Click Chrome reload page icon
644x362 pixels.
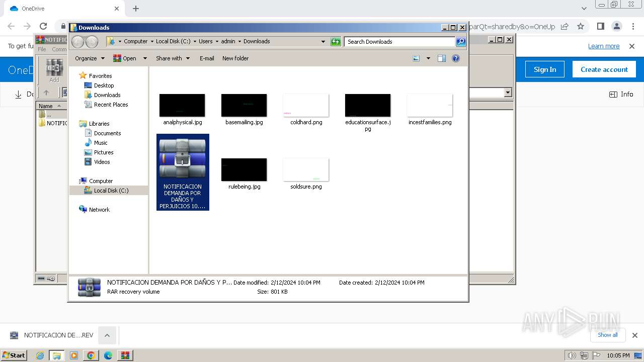pos(43,26)
